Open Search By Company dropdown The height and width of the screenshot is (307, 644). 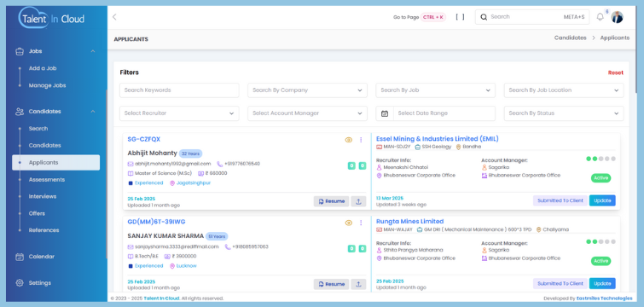tap(307, 90)
